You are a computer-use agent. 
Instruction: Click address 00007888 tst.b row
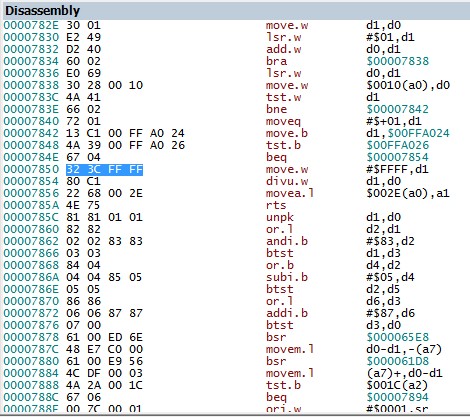click(x=235, y=385)
